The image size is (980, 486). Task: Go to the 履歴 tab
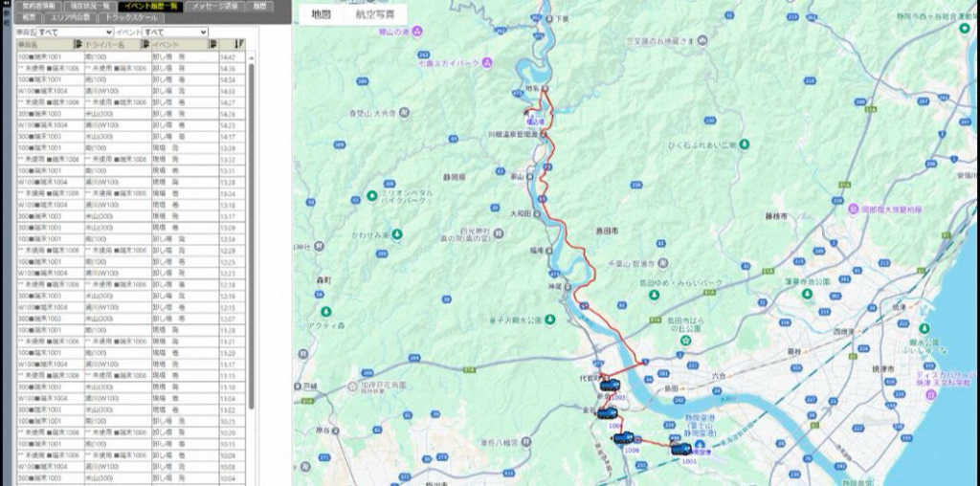click(258, 7)
